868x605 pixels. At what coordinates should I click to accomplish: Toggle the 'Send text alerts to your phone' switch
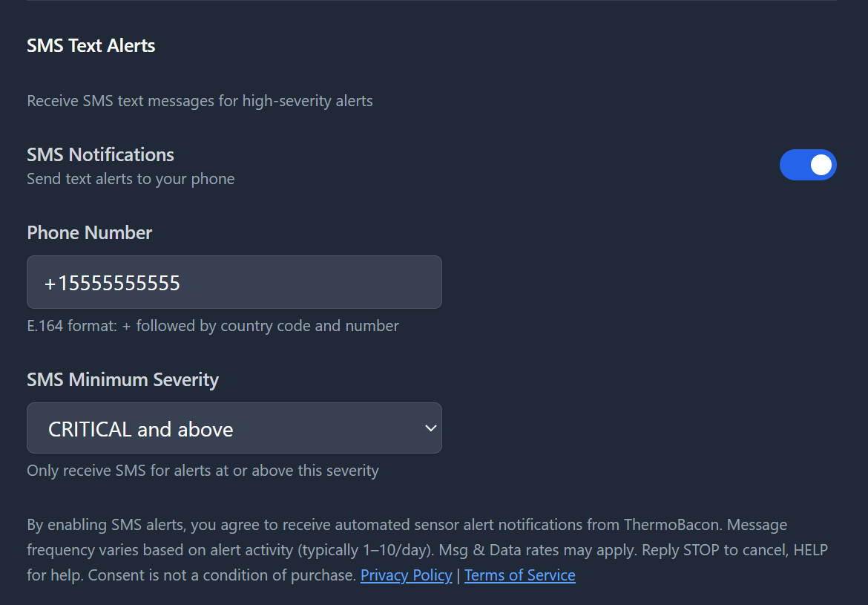(x=808, y=165)
